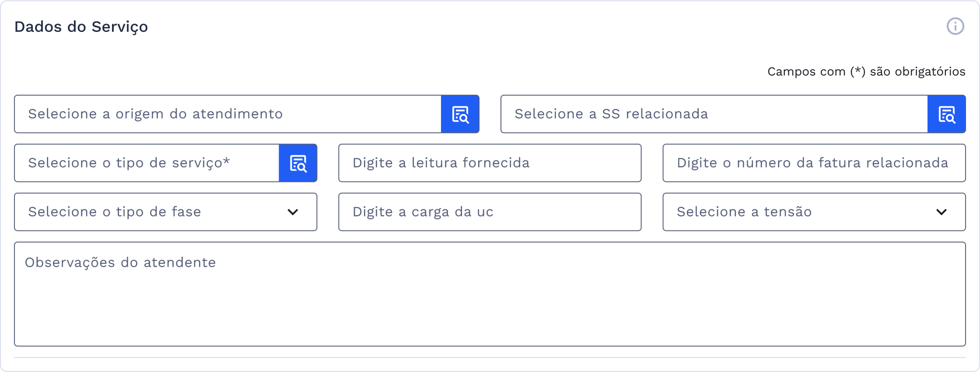Open the tipo de serviço search icon
This screenshot has width=980, height=372.
point(298,163)
